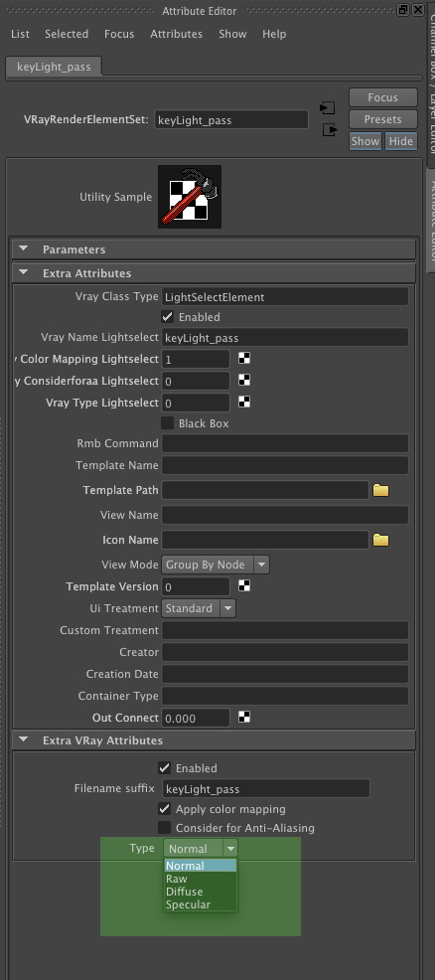Open the Attributes menu

click(176, 34)
